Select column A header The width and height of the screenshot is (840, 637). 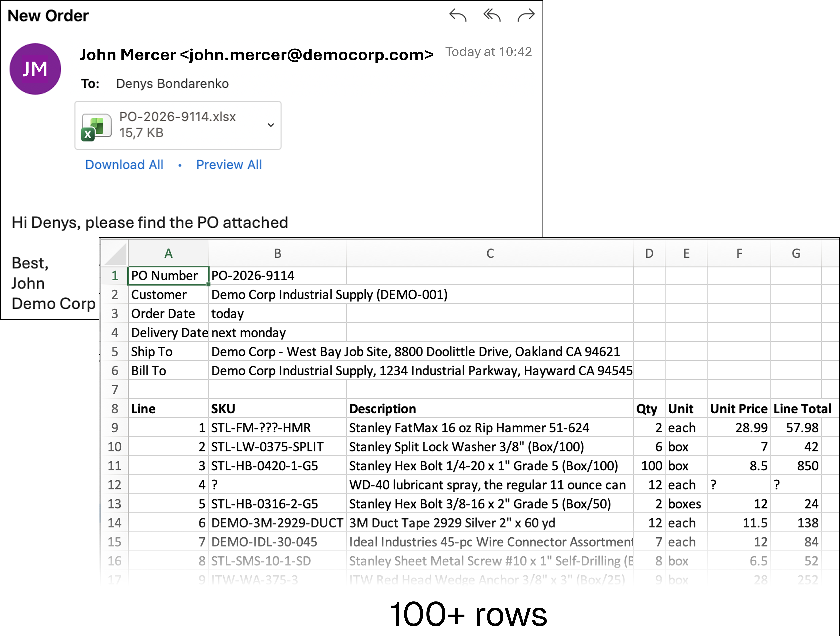tap(168, 253)
